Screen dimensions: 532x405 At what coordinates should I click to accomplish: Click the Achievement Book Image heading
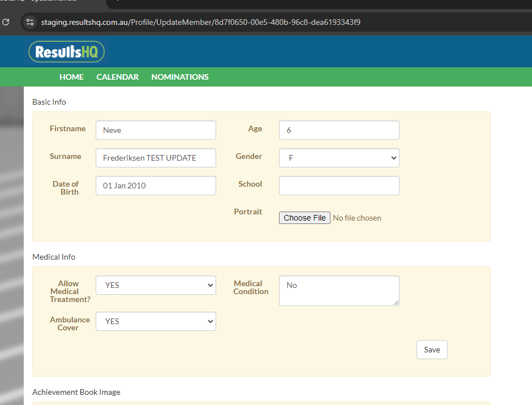pyautogui.click(x=76, y=392)
